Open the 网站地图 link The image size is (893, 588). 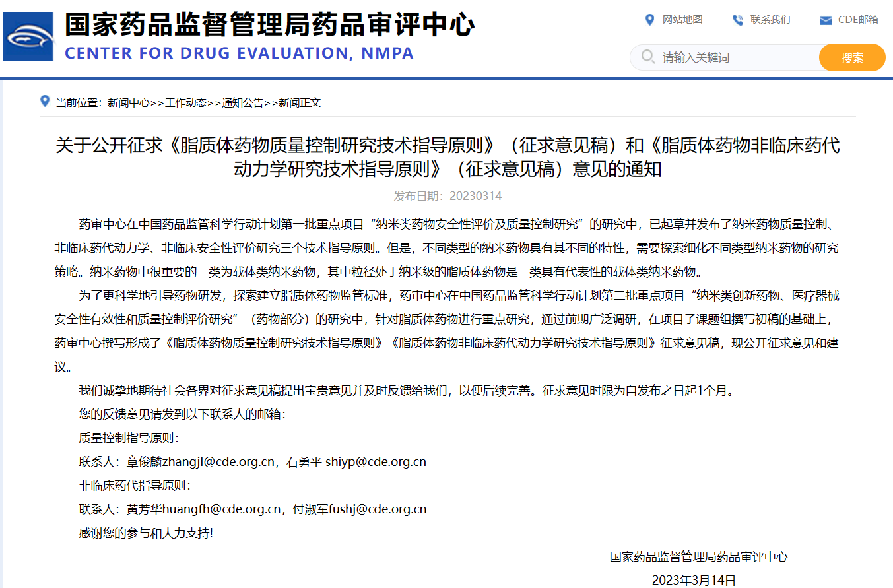pyautogui.click(x=682, y=20)
